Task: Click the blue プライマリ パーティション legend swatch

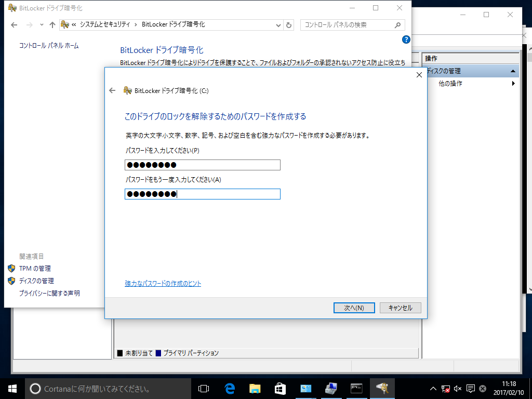Action: tap(158, 353)
